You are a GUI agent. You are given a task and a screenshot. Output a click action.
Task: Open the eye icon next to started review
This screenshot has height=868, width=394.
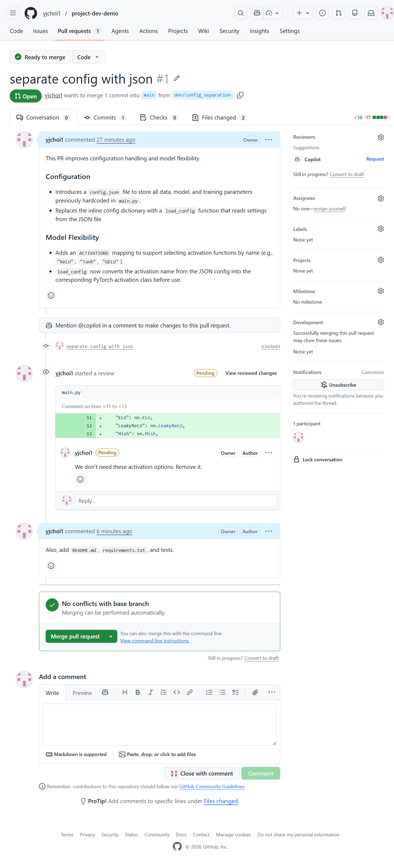click(x=46, y=372)
